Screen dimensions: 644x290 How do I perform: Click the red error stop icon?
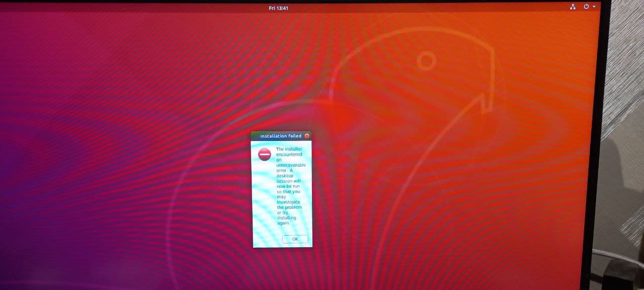tap(265, 155)
